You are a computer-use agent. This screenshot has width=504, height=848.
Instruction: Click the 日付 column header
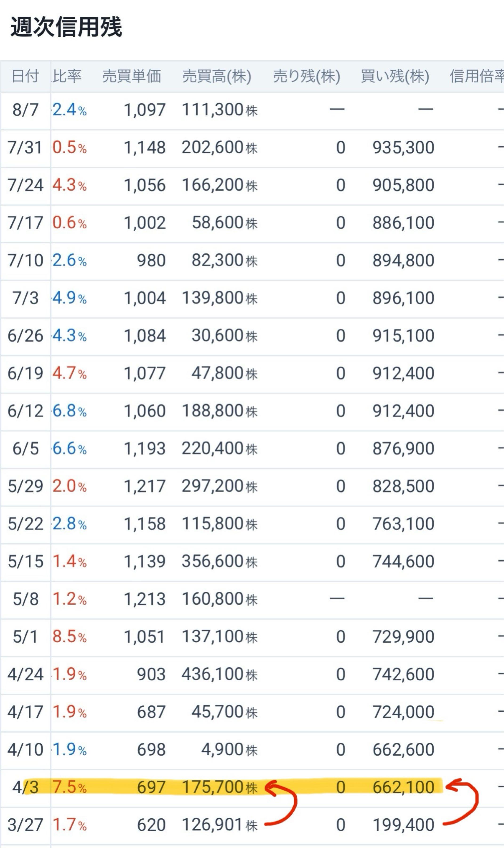pyautogui.click(x=25, y=76)
